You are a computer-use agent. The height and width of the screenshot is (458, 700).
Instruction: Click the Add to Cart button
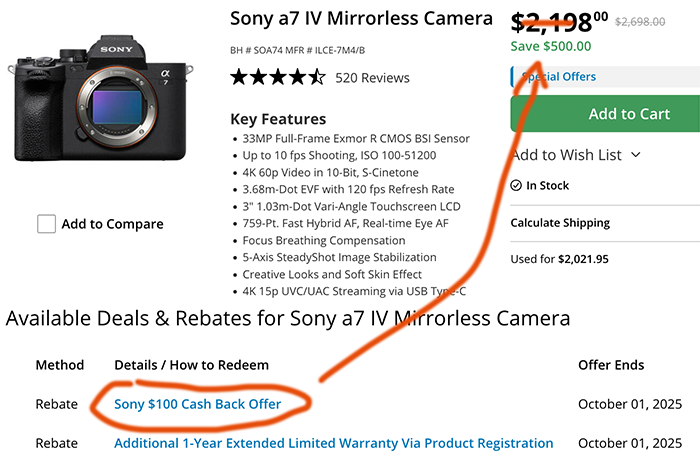[x=605, y=113]
